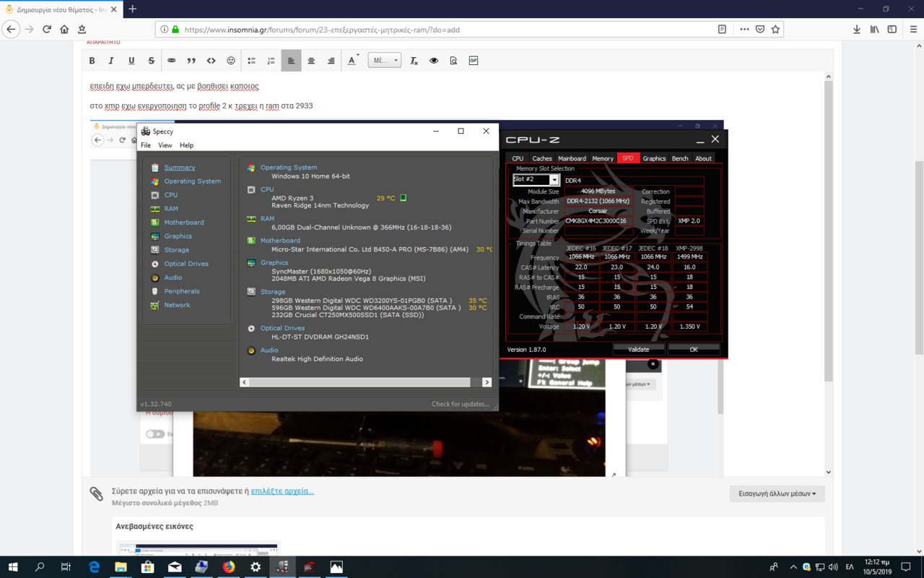Screen dimensions: 924x578
Task: Insert a GIF
Action: point(474,61)
